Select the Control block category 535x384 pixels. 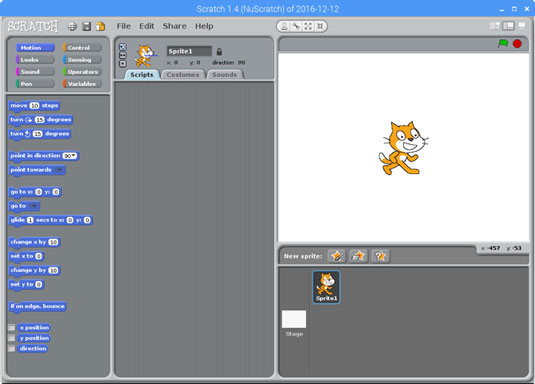[82, 48]
